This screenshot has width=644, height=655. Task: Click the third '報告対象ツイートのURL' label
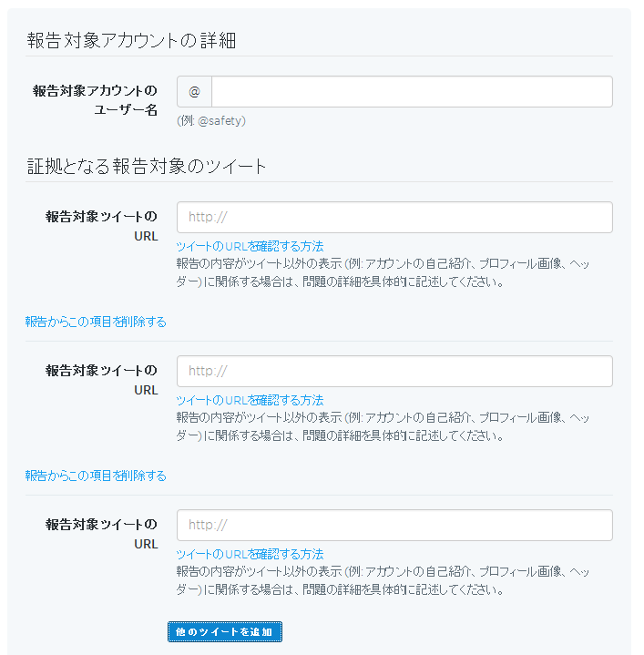coord(101,534)
